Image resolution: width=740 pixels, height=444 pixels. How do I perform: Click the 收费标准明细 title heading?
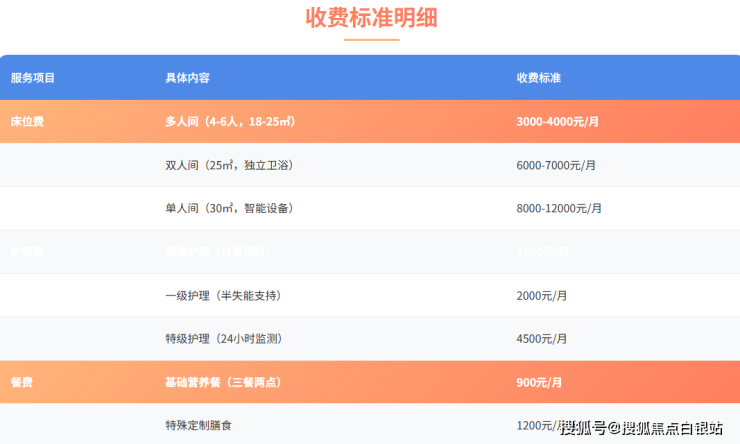pos(371,18)
